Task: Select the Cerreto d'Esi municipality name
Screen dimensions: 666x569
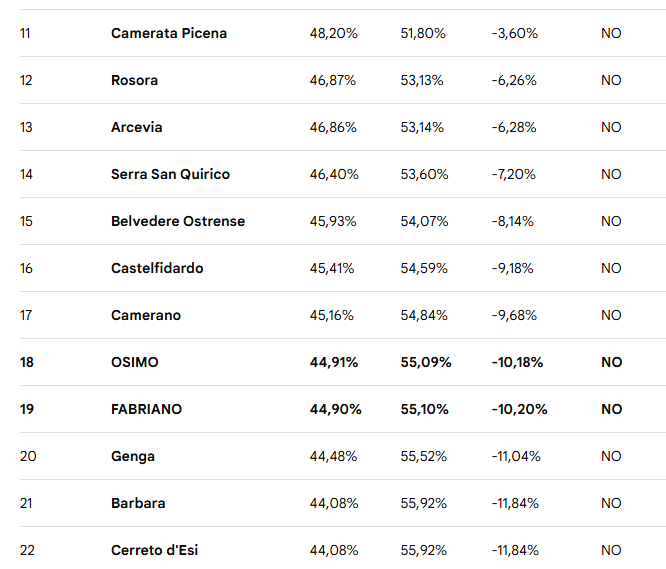Action: coord(155,550)
